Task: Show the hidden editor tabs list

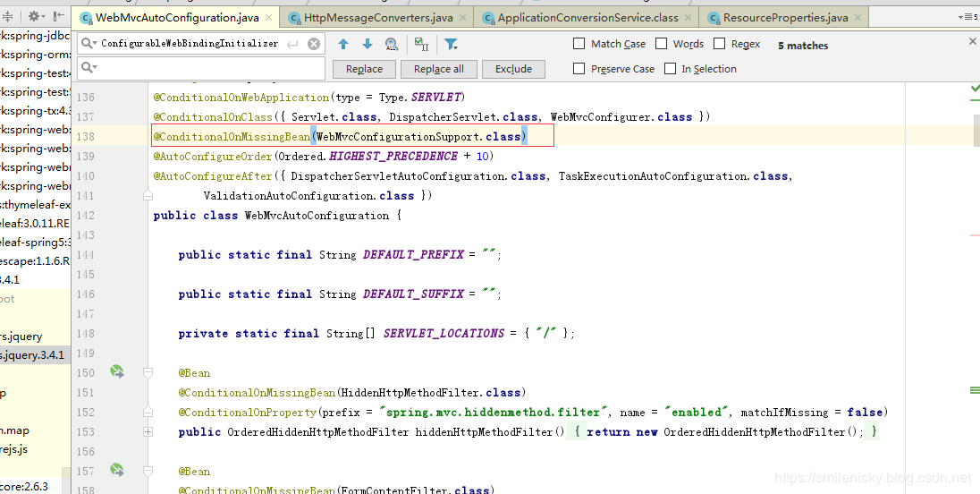Action: (967, 16)
